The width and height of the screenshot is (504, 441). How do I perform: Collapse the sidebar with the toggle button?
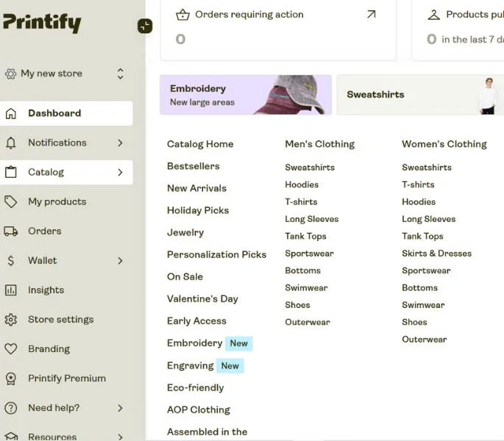[145, 26]
